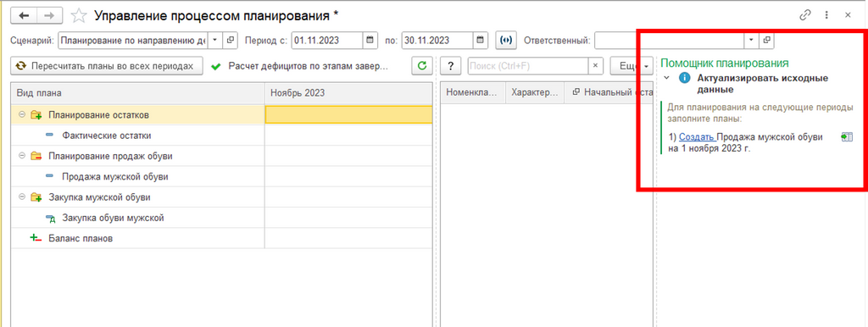Copy link to this form icon
The image size is (868, 327).
point(805,15)
